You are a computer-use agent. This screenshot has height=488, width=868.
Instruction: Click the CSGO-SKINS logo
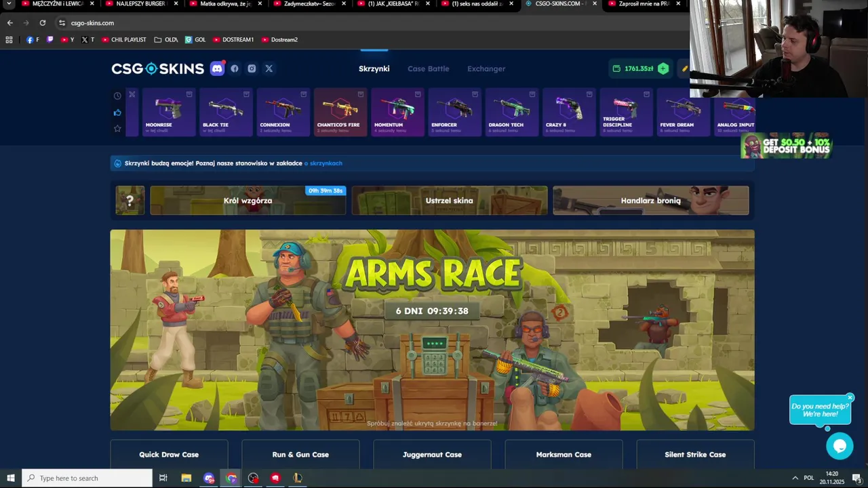pyautogui.click(x=158, y=68)
